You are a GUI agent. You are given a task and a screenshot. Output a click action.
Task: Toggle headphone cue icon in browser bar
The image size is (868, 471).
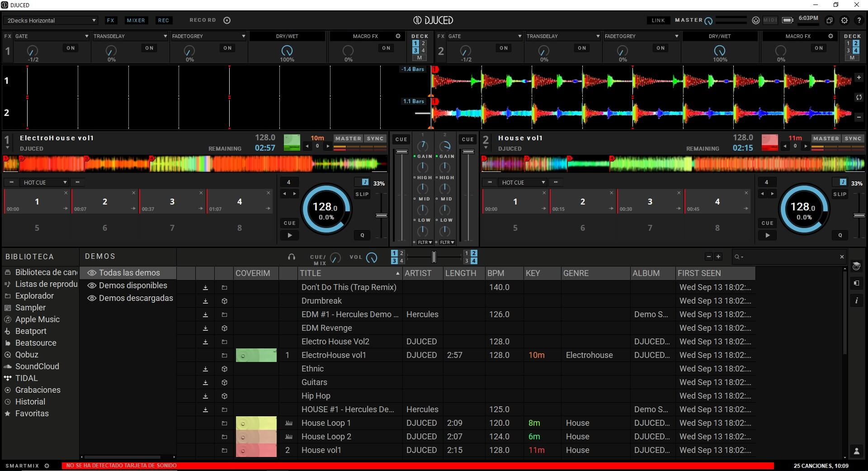coord(292,257)
